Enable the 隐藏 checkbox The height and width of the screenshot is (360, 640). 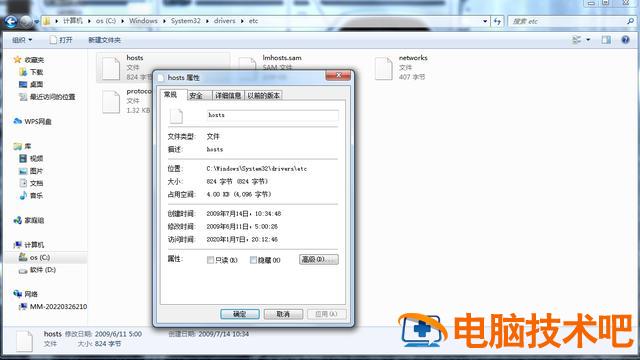pyautogui.click(x=253, y=260)
